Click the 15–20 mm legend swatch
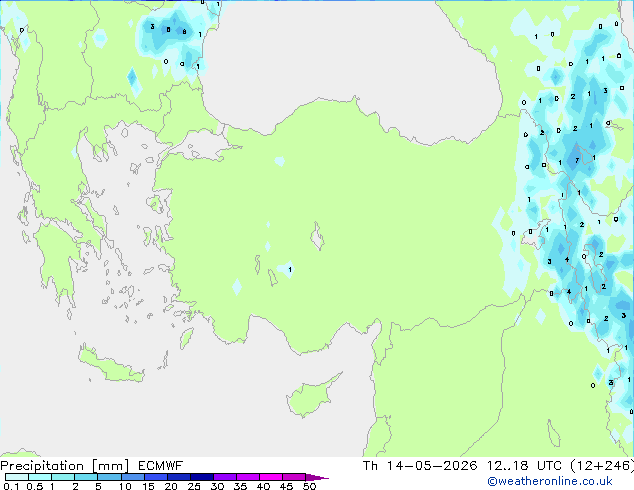 pyautogui.click(x=155, y=477)
